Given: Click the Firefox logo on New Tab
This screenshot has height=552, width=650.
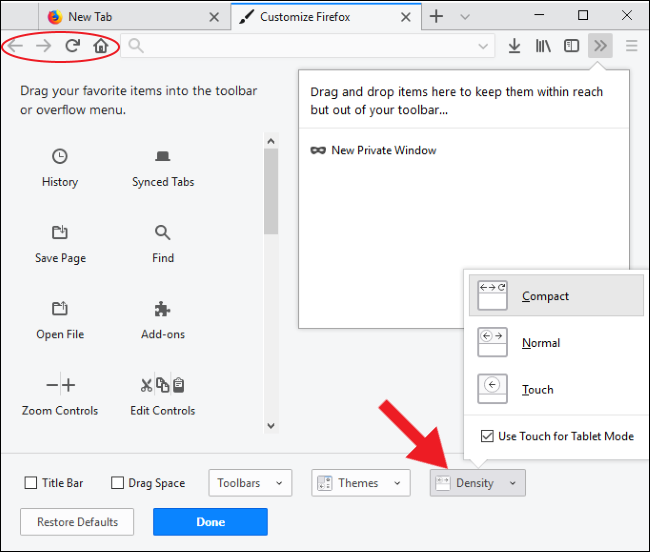Looking at the screenshot, I should click(55, 17).
